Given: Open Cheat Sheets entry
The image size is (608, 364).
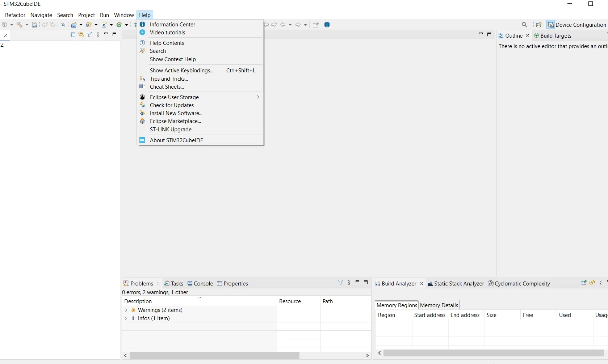Looking at the screenshot, I should pos(200,87).
